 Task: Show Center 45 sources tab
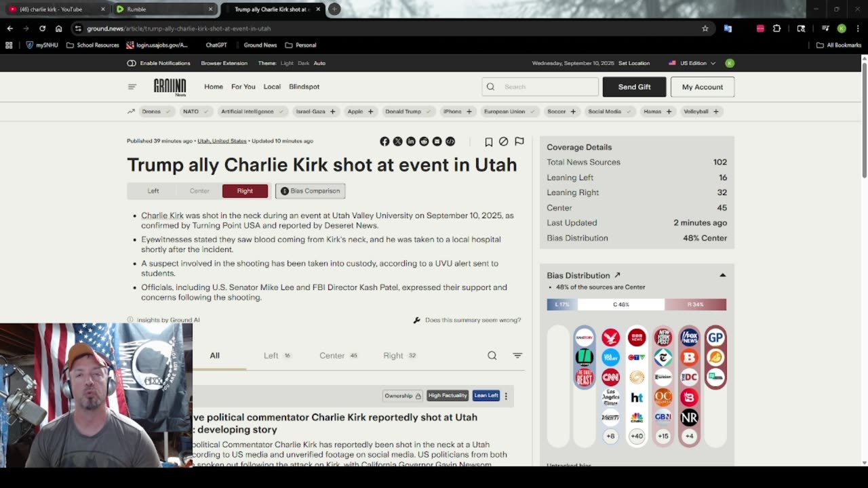[x=338, y=355]
